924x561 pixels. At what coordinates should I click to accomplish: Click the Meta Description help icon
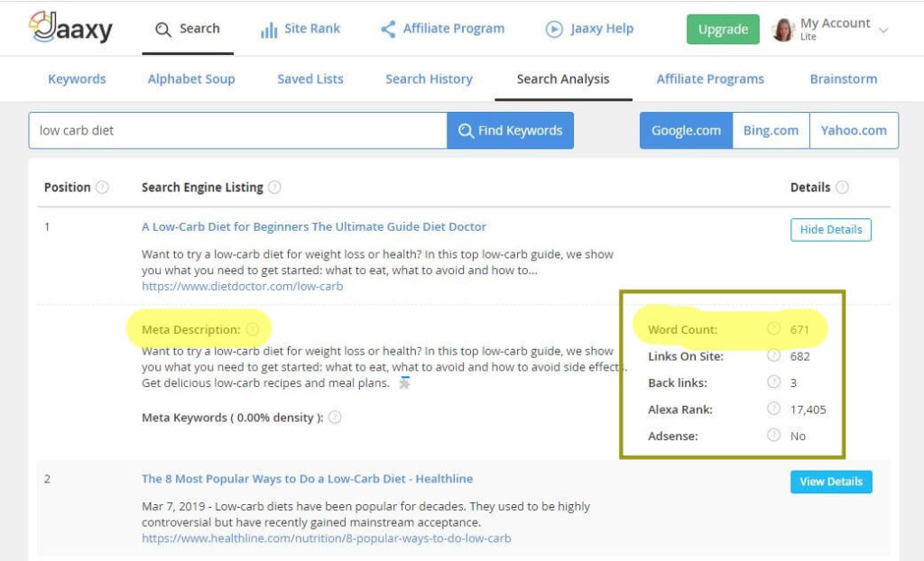253,329
